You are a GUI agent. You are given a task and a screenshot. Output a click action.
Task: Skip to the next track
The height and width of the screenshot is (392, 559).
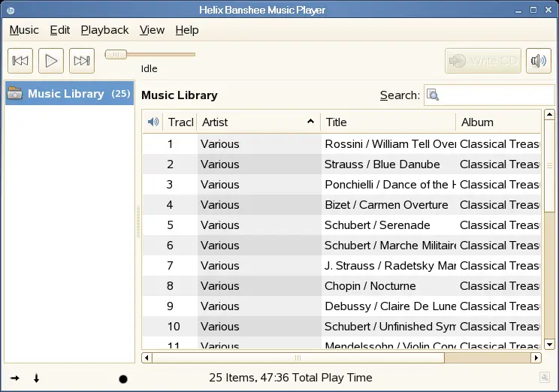coord(82,61)
